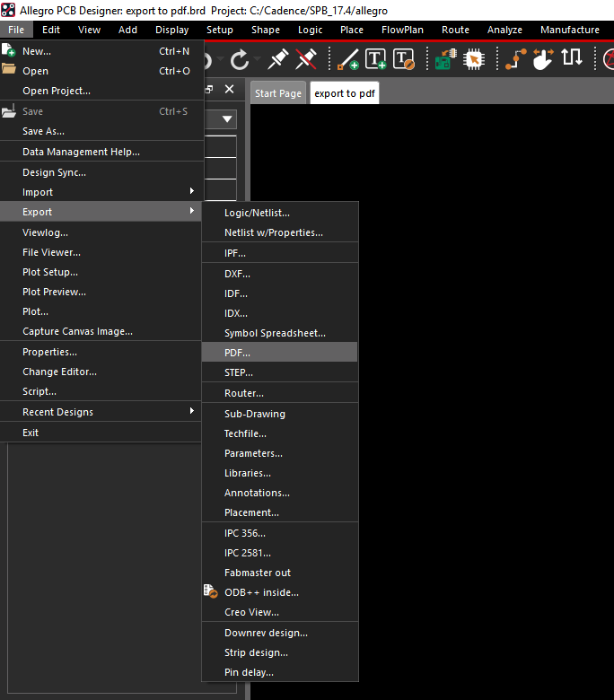Choose Capture Canvas Image... entry

point(101,331)
